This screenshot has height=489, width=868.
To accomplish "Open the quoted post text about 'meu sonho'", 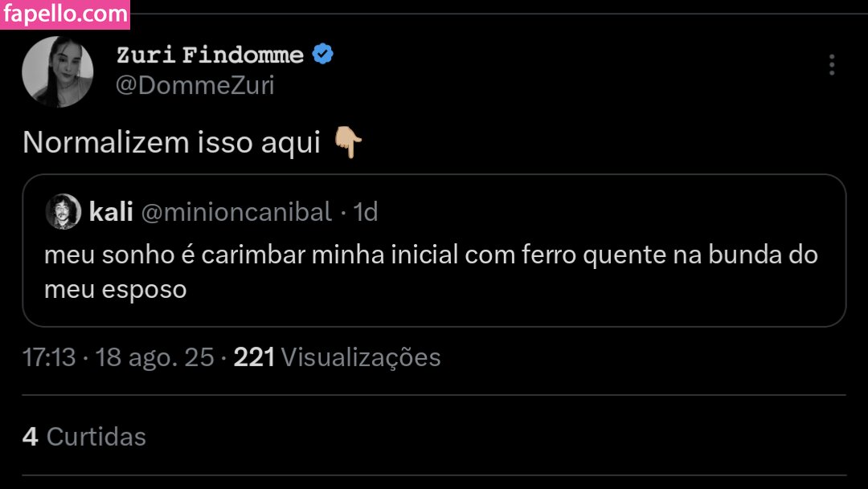I will [431, 257].
